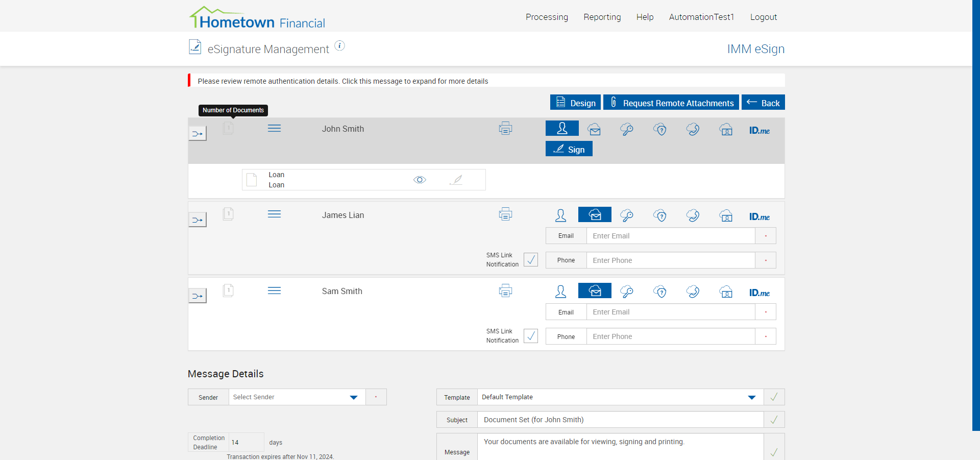
Task: Select password key icon for John Smith
Action: click(627, 130)
